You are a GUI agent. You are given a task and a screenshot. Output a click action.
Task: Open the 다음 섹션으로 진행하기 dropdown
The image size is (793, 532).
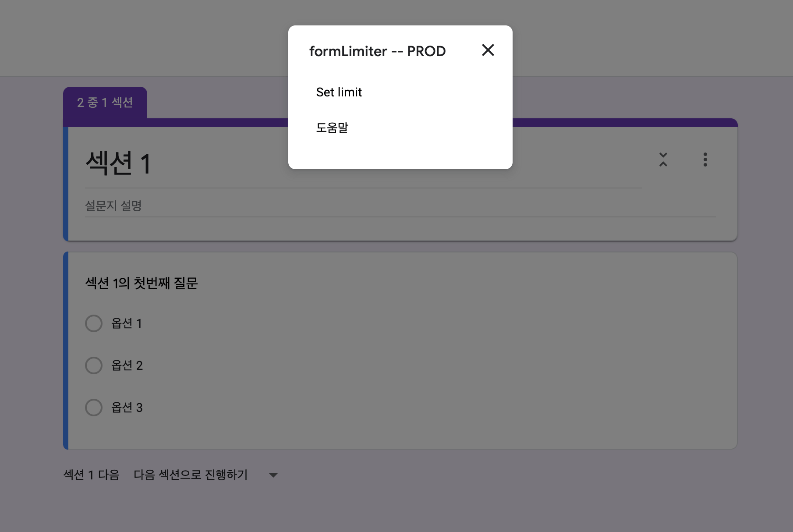pyautogui.click(x=206, y=475)
